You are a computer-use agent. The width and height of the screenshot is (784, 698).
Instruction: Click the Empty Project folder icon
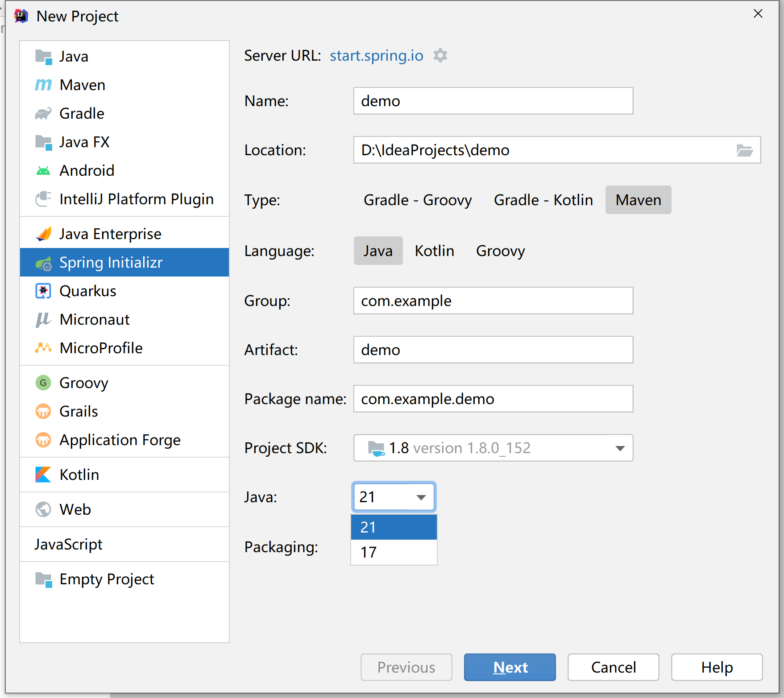(x=43, y=579)
